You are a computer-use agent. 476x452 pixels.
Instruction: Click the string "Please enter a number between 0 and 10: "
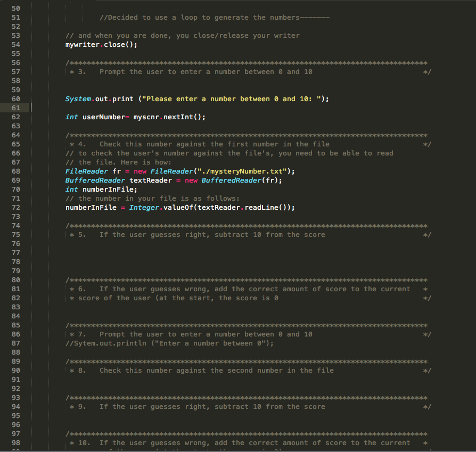pos(232,99)
